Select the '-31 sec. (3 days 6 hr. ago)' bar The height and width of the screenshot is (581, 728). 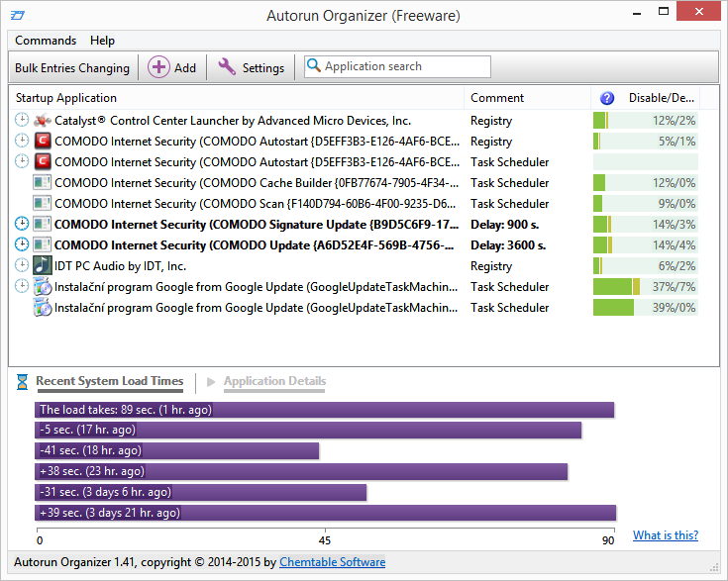pyautogui.click(x=200, y=492)
